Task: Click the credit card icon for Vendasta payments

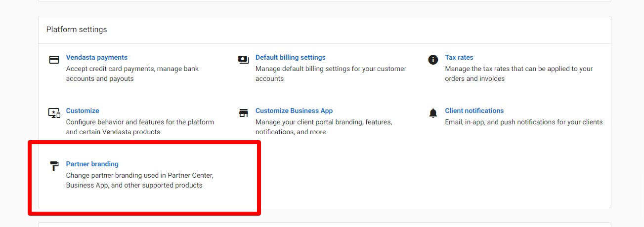Action: [54, 60]
